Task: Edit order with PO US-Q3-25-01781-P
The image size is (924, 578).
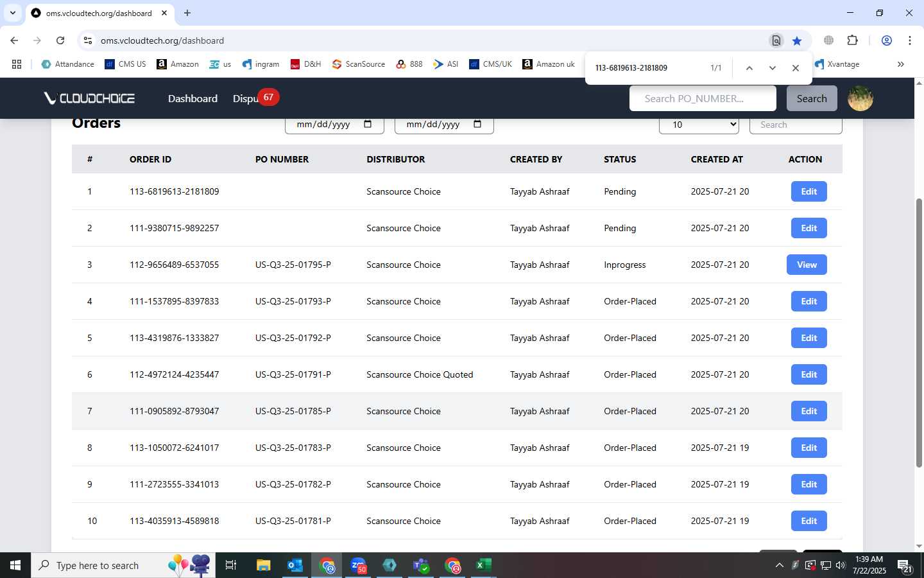Action: pos(809,521)
